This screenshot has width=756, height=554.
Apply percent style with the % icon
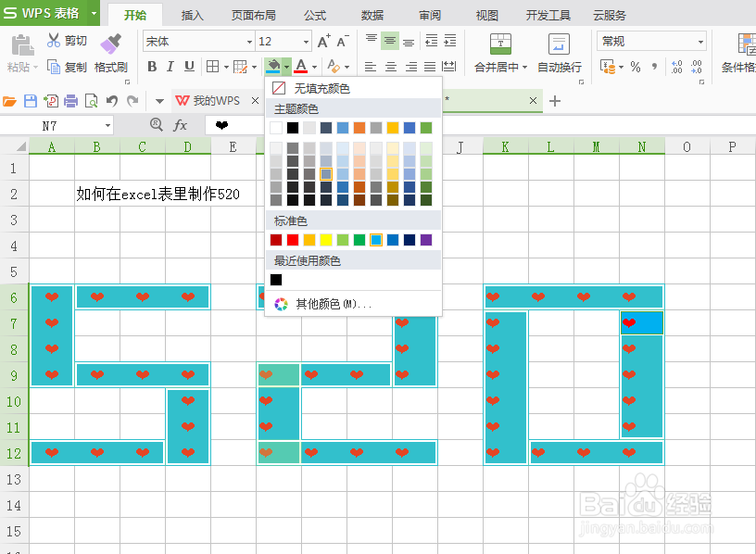pos(634,67)
